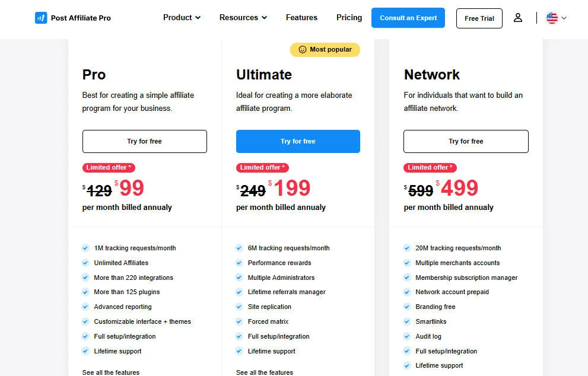
Task: Open the Features menu item
Action: pos(301,18)
